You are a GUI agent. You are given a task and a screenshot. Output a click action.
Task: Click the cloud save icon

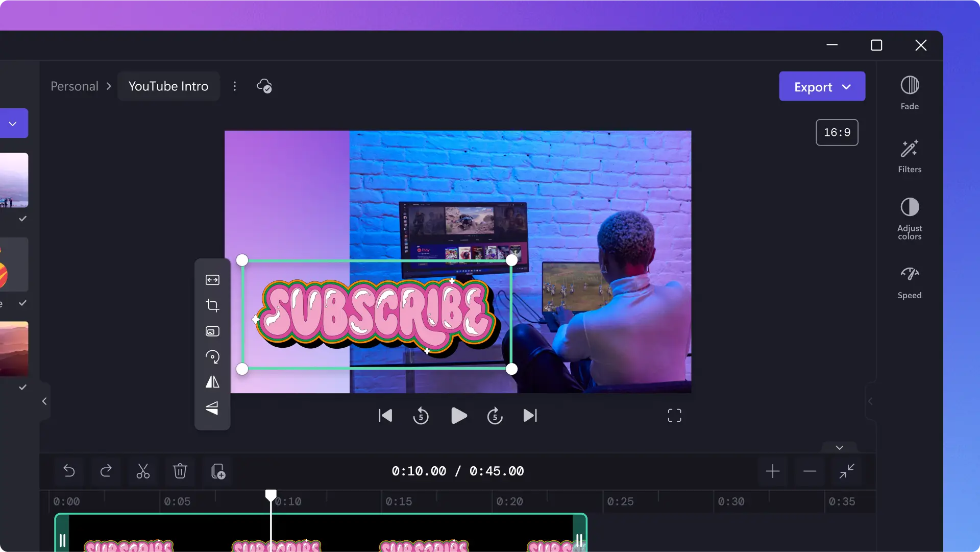pos(264,86)
